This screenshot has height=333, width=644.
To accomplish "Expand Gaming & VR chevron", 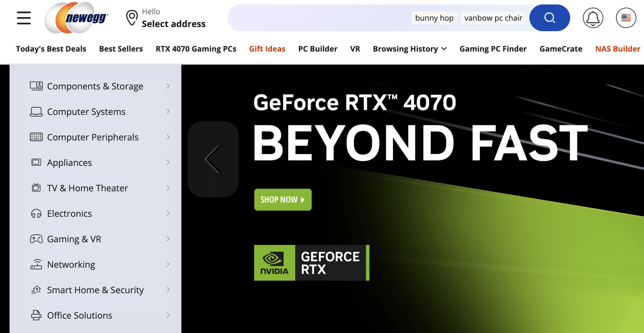I will (x=168, y=239).
